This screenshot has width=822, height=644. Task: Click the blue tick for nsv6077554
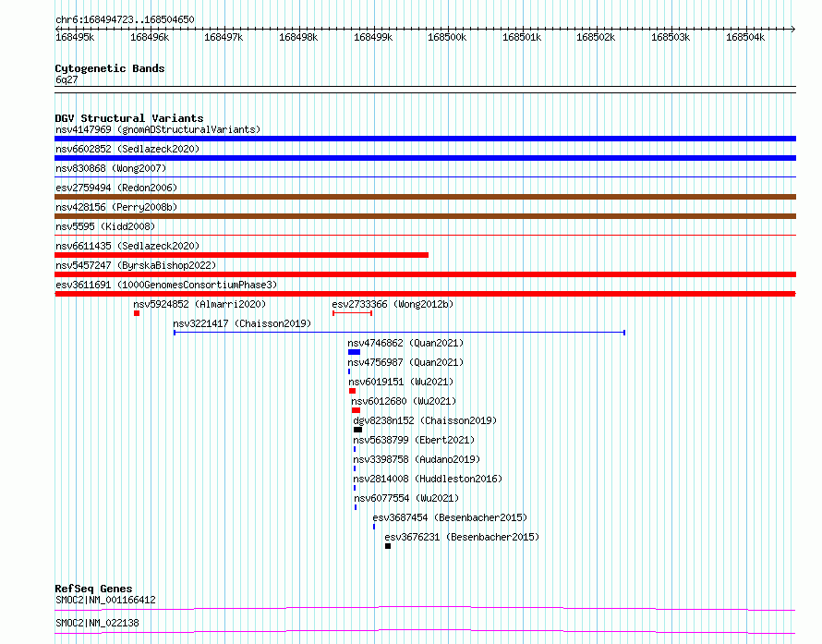click(x=356, y=507)
